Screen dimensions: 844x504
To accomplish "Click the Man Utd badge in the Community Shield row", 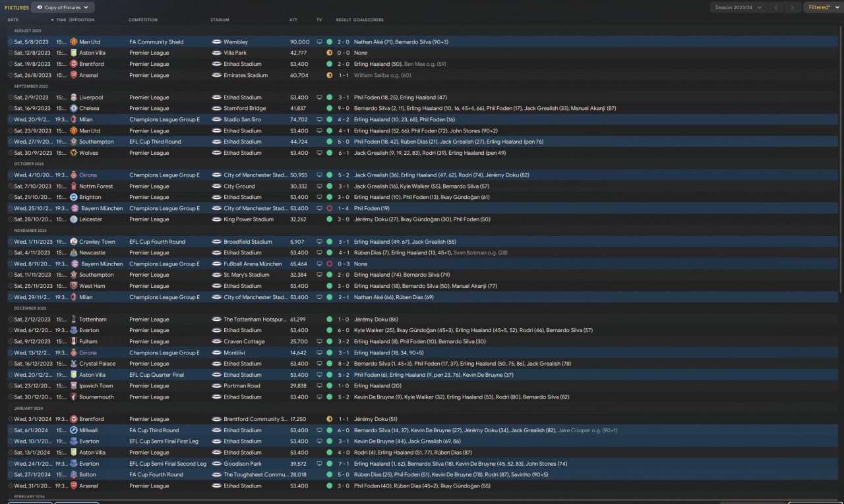I will pyautogui.click(x=74, y=42).
